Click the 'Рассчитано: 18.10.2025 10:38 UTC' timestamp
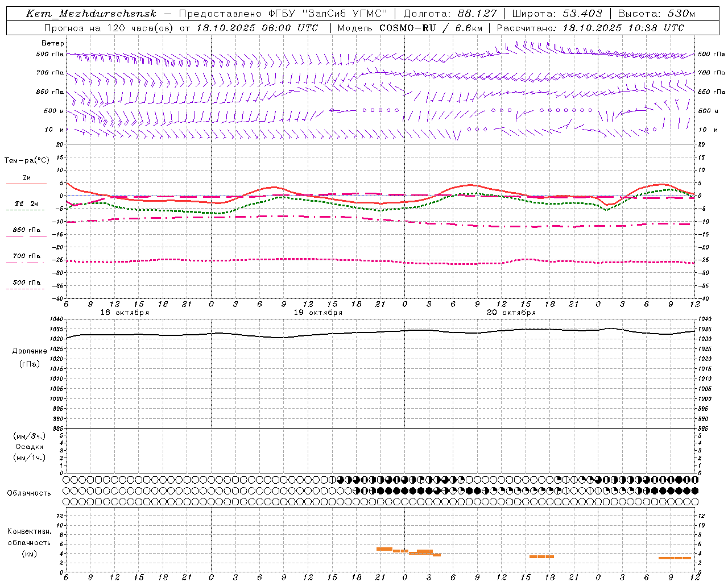Screen dimensions: 728x582 (x=590, y=28)
